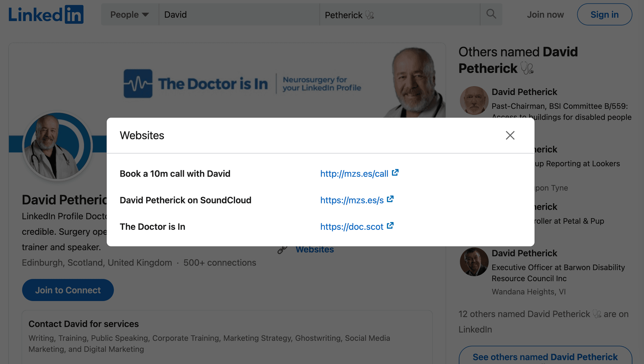This screenshot has width=644, height=364.
Task: Click avatar of Barwon Disability David Petherick
Action: point(474,262)
